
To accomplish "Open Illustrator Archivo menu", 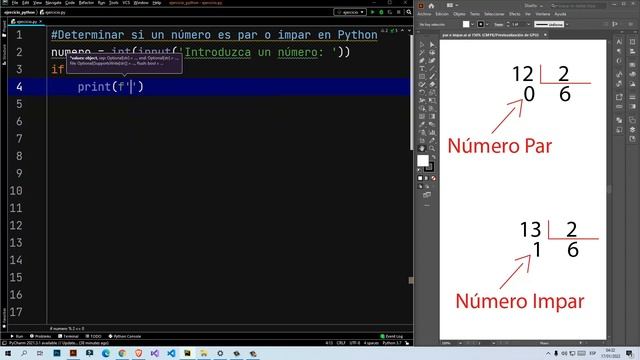I will click(424, 14).
